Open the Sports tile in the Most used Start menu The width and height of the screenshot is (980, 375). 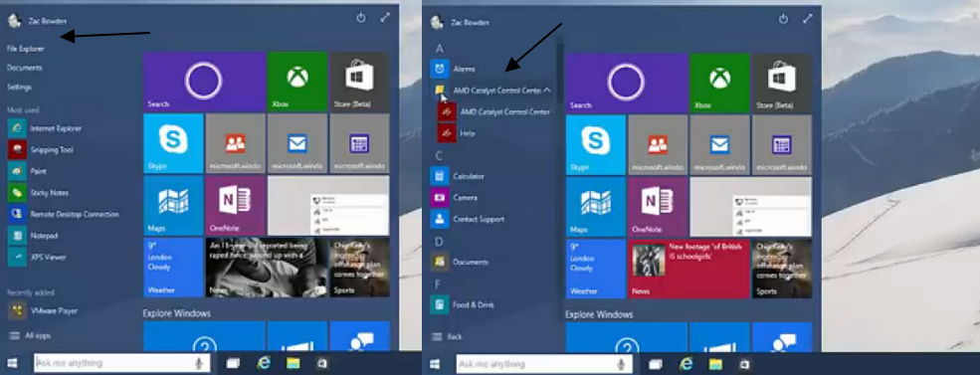tap(359, 267)
